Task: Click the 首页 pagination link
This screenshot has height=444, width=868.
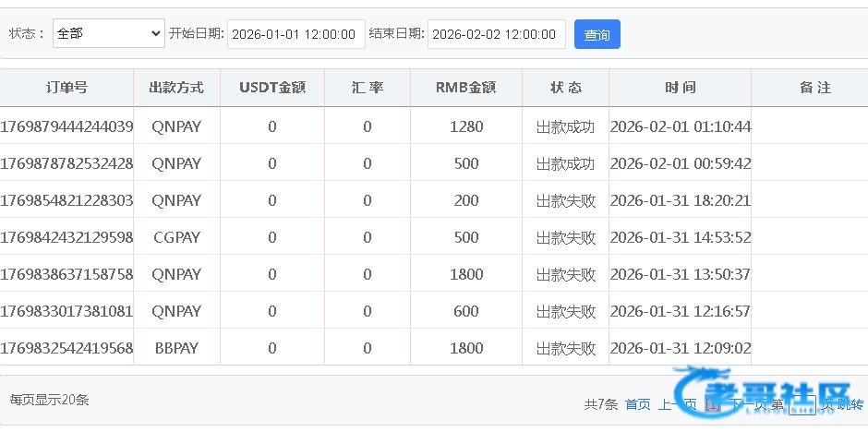Action: (637, 404)
